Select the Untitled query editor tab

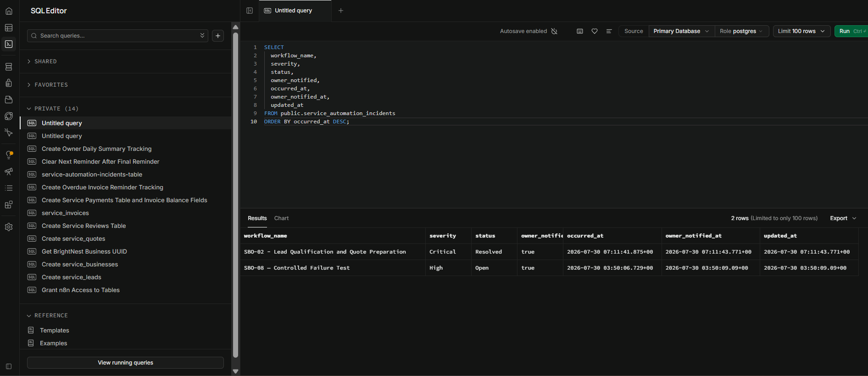(x=295, y=11)
